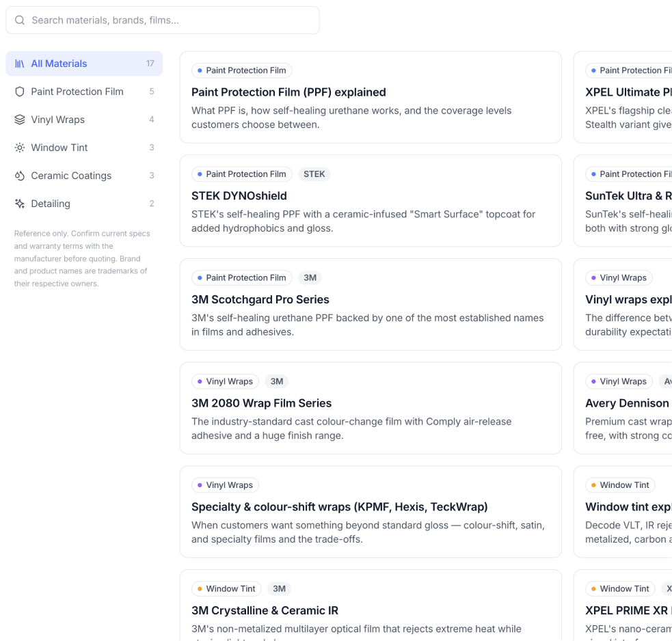Click the All Materials library icon
The height and width of the screenshot is (641, 672).
coord(20,64)
